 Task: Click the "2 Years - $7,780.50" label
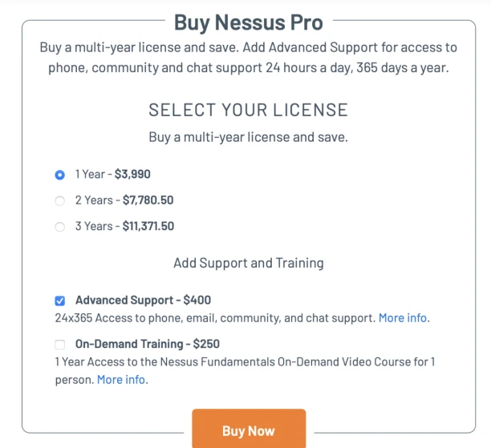pos(124,200)
